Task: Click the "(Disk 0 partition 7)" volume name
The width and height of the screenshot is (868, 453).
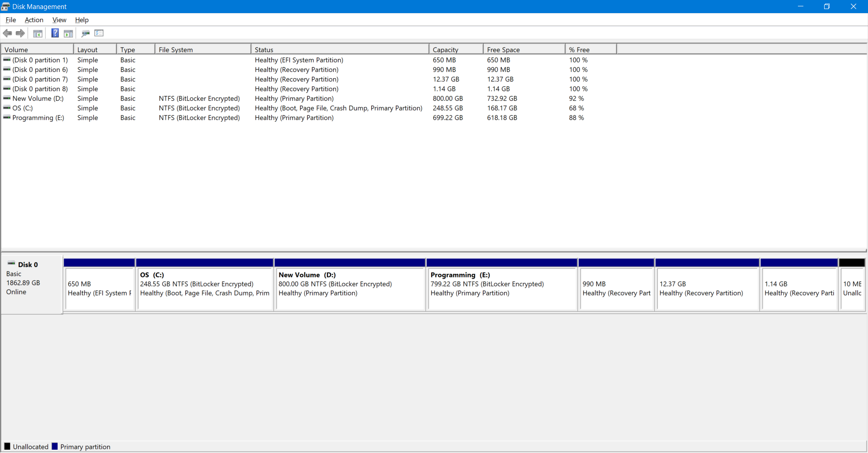Action: [x=40, y=79]
